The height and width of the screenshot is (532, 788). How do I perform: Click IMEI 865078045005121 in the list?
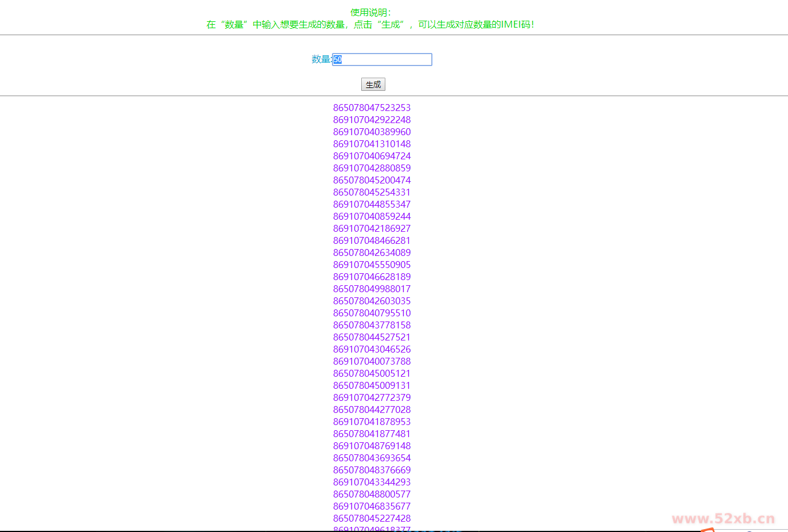[x=372, y=373]
